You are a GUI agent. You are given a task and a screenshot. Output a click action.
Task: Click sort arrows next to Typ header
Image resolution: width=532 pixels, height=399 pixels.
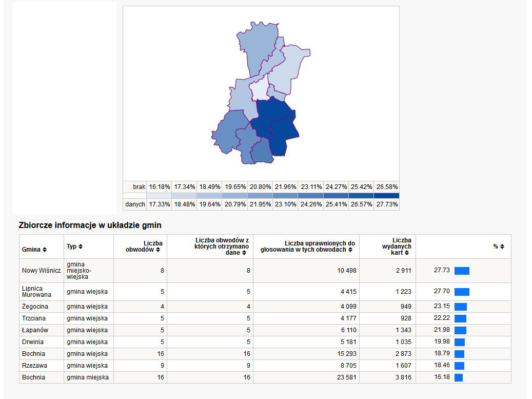click(x=81, y=246)
